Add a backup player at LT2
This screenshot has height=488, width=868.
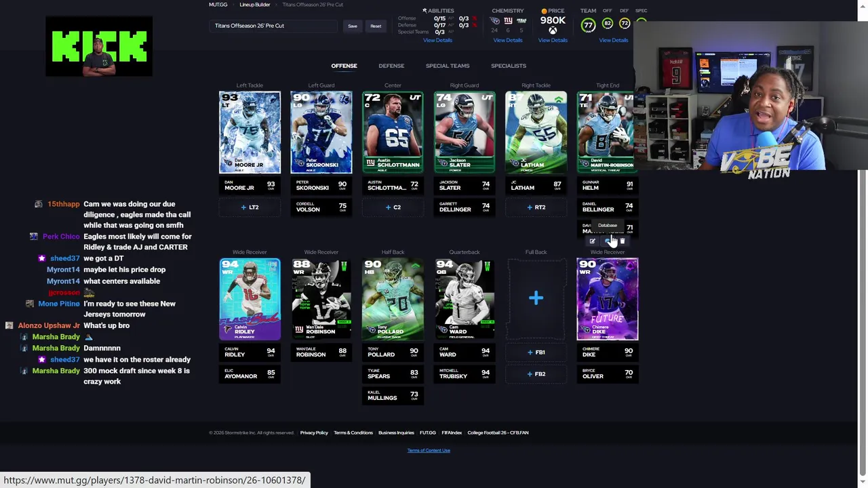(x=250, y=207)
